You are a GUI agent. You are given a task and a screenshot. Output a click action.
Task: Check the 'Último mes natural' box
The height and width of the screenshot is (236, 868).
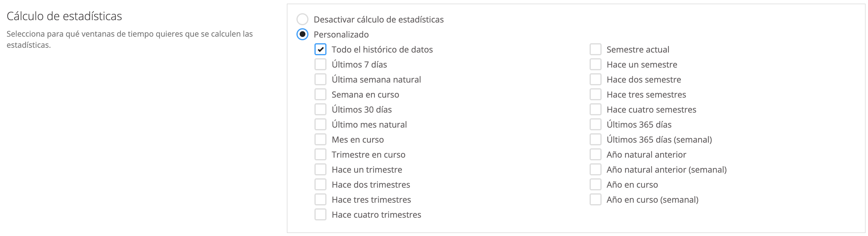coord(320,125)
